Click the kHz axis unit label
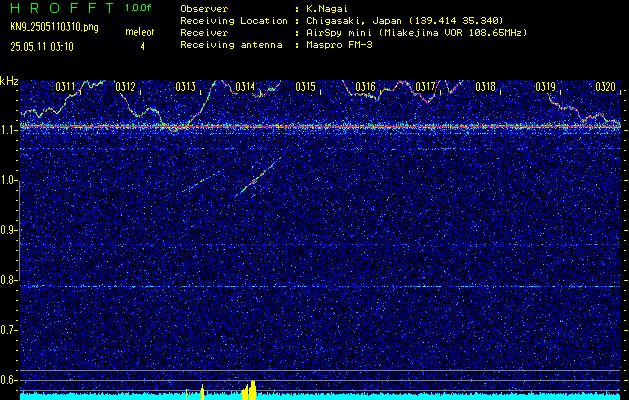Screen dimensions: 629x400 tap(9, 81)
